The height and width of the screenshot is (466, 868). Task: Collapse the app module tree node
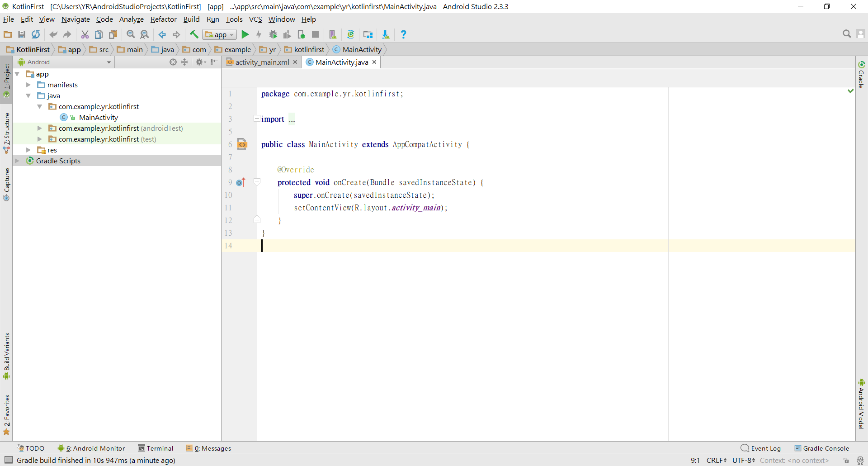18,74
